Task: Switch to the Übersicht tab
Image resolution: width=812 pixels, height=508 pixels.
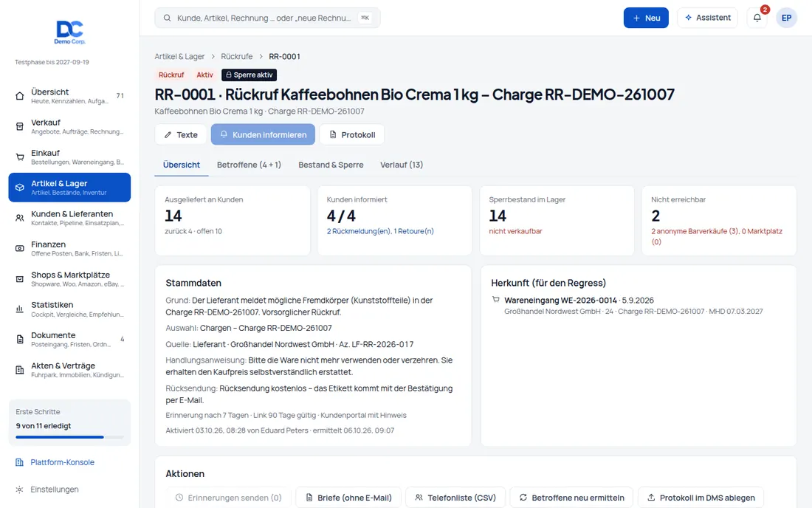Action: click(x=182, y=165)
